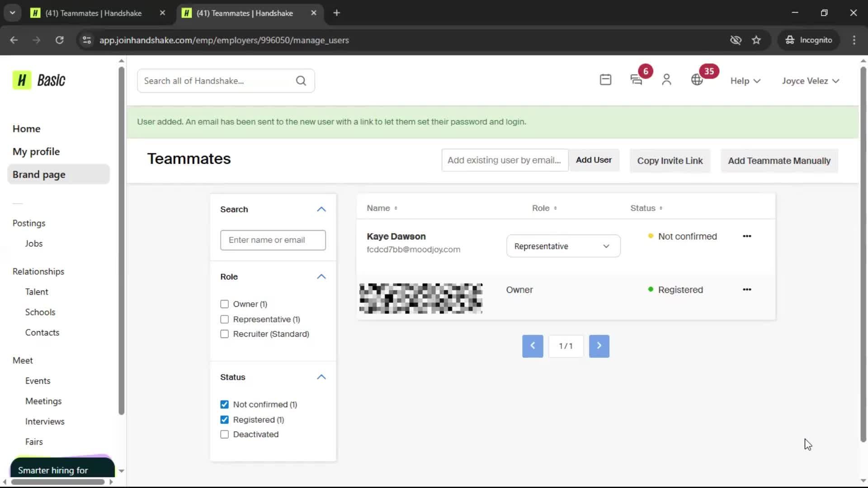
Task: Open the Jobs page in sidebar
Action: tap(34, 244)
